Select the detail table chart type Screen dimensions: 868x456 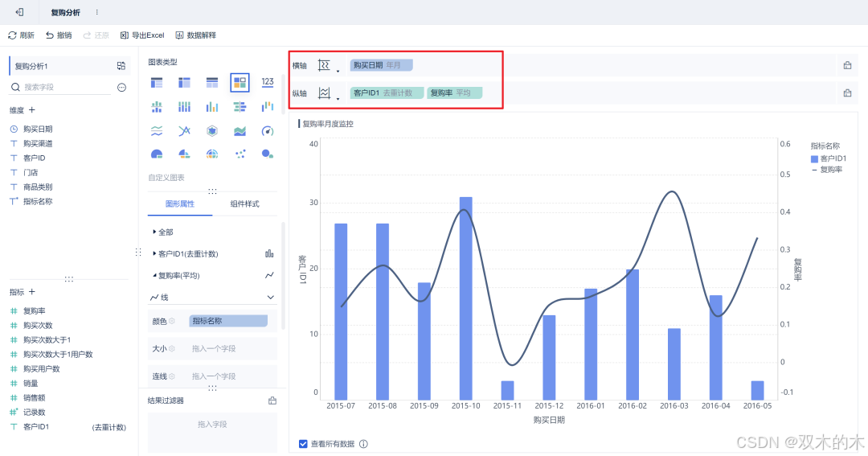212,83
